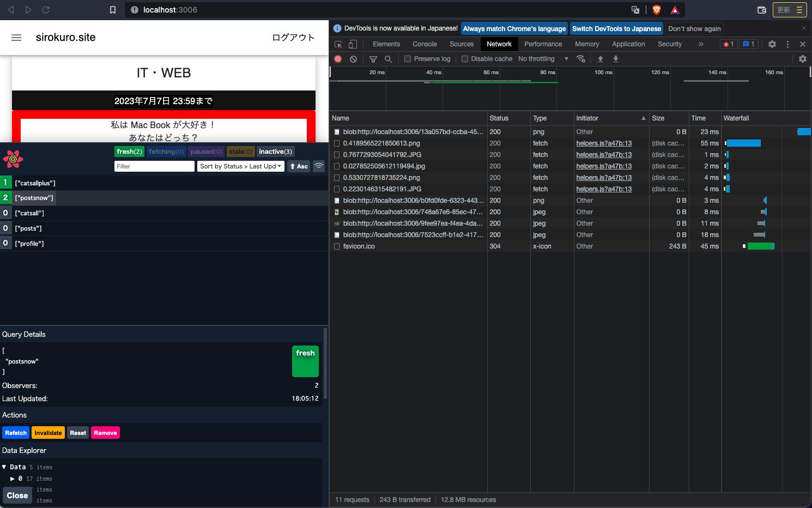Select 0.4189565221850613.png request row
The height and width of the screenshot is (508, 812).
[381, 143]
